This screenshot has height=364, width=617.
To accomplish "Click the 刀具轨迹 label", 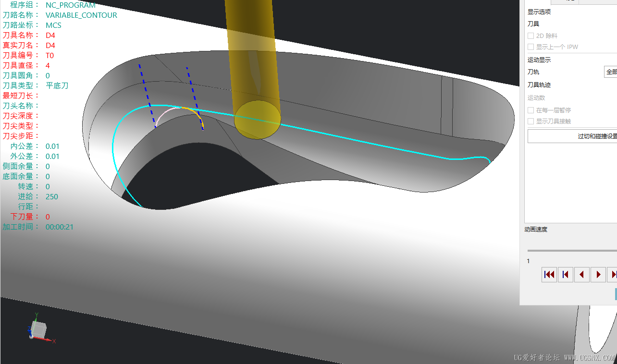I will (x=539, y=85).
